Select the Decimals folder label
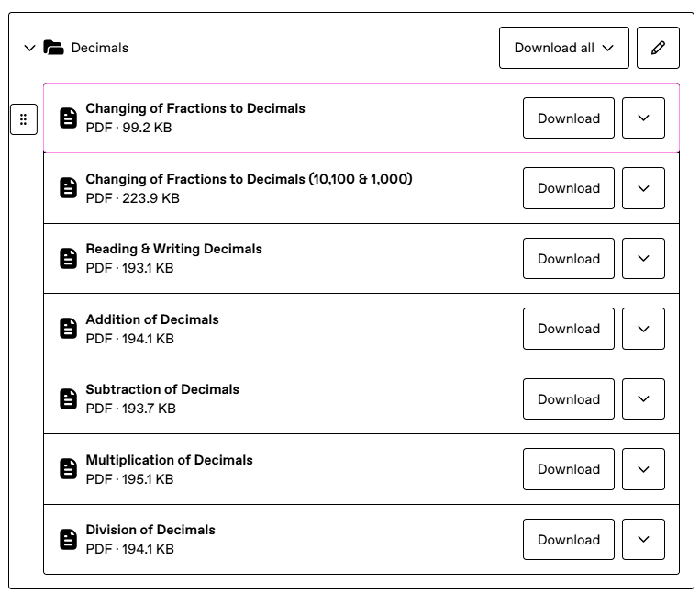The image size is (700, 594). click(99, 48)
